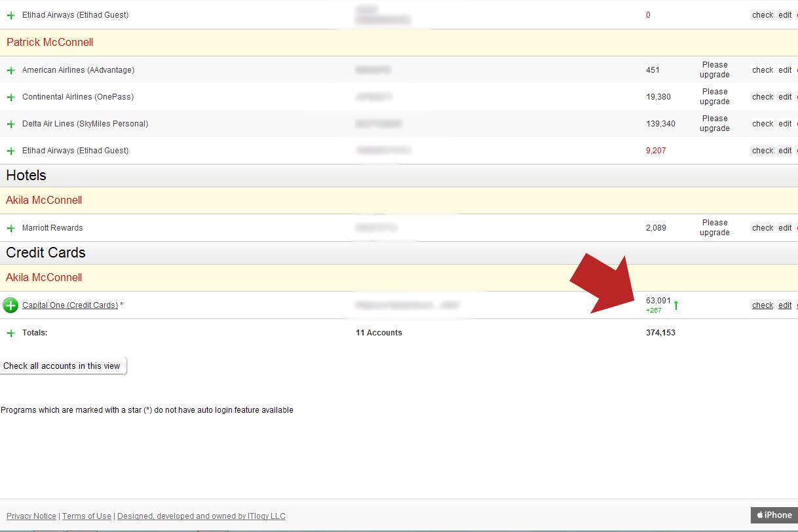Check the Delta Air Lines account

[763, 124]
